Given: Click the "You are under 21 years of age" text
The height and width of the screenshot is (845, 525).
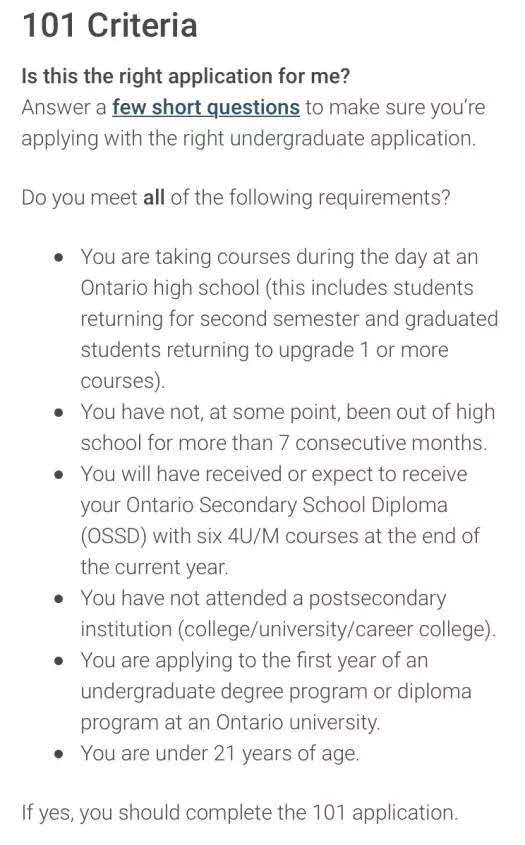Looking at the screenshot, I should 219,753.
